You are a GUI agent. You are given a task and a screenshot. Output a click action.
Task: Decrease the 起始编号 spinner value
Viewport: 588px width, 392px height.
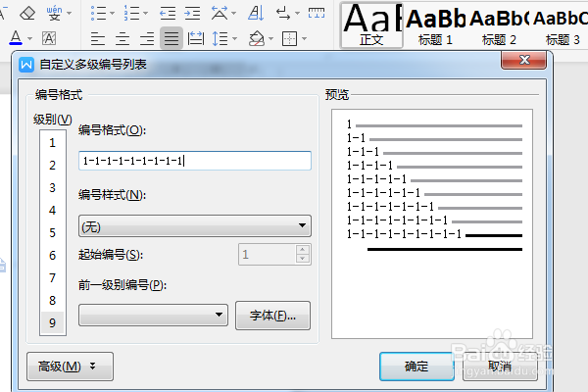click(x=303, y=259)
